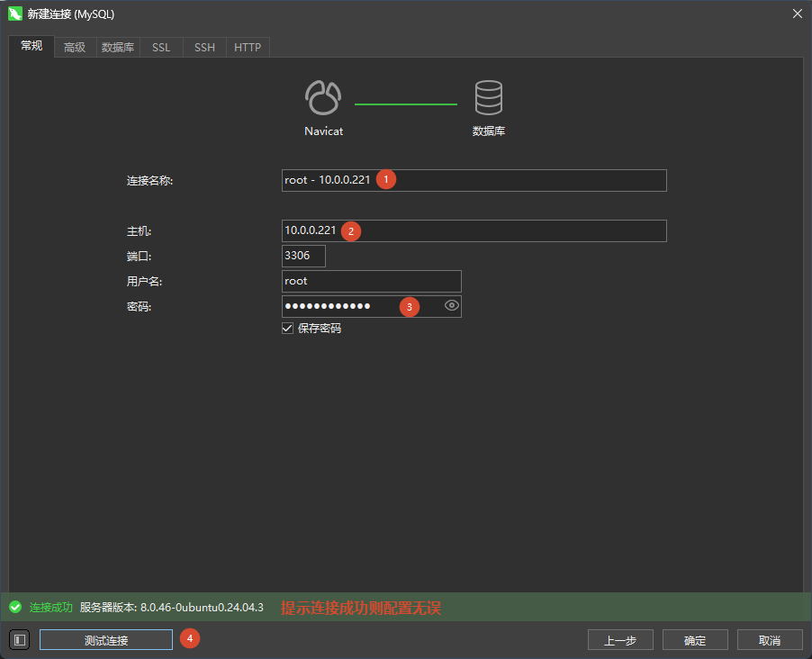This screenshot has height=659, width=812.
Task: Open the 高级 tab
Action: [75, 47]
